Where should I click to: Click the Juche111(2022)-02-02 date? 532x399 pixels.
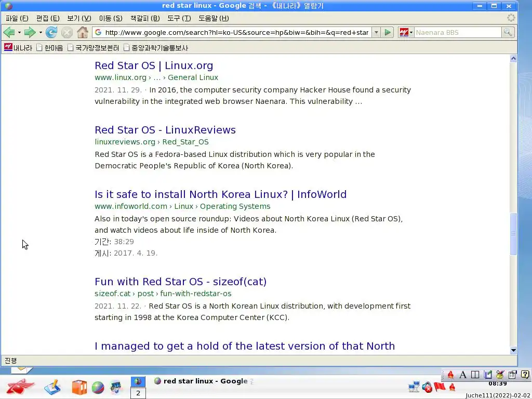click(497, 395)
